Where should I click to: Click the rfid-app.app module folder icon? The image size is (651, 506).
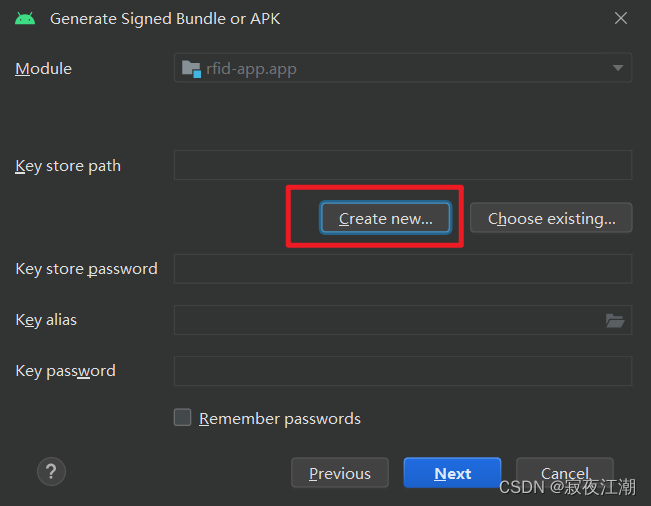[191, 68]
